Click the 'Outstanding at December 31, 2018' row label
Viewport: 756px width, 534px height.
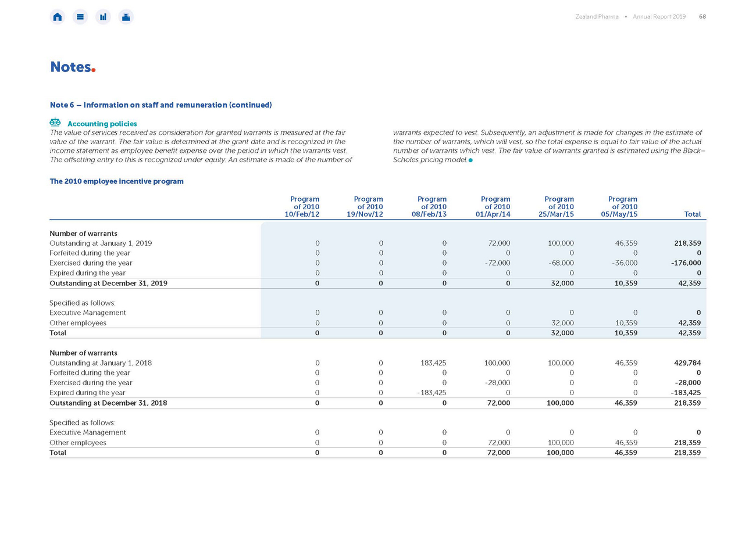click(109, 403)
